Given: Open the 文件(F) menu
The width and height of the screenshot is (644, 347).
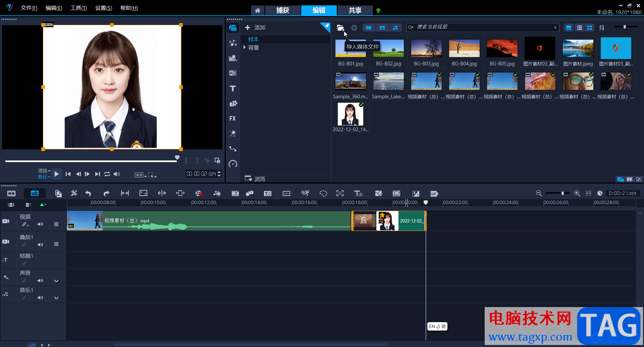Looking at the screenshot, I should pyautogui.click(x=29, y=8).
